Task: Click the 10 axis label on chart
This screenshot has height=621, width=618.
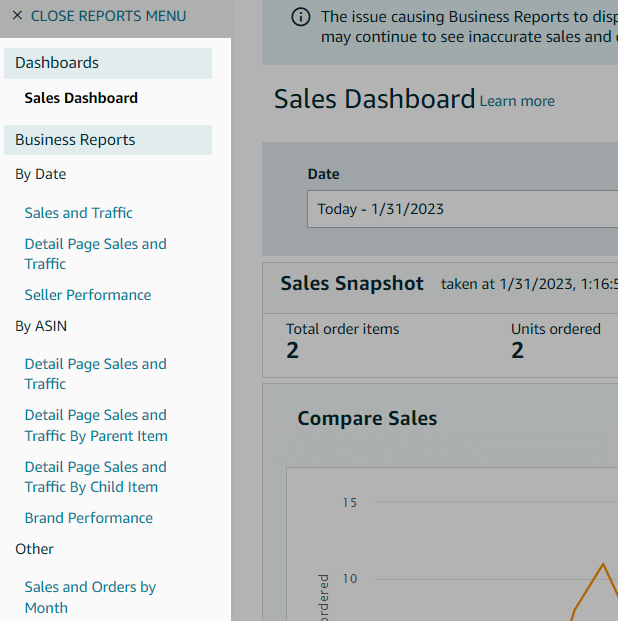Action: (349, 579)
